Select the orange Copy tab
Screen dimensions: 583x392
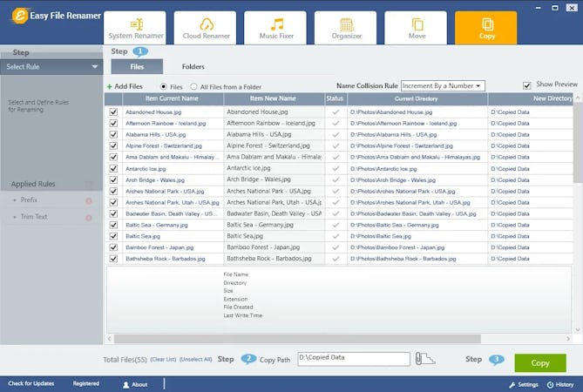point(486,28)
